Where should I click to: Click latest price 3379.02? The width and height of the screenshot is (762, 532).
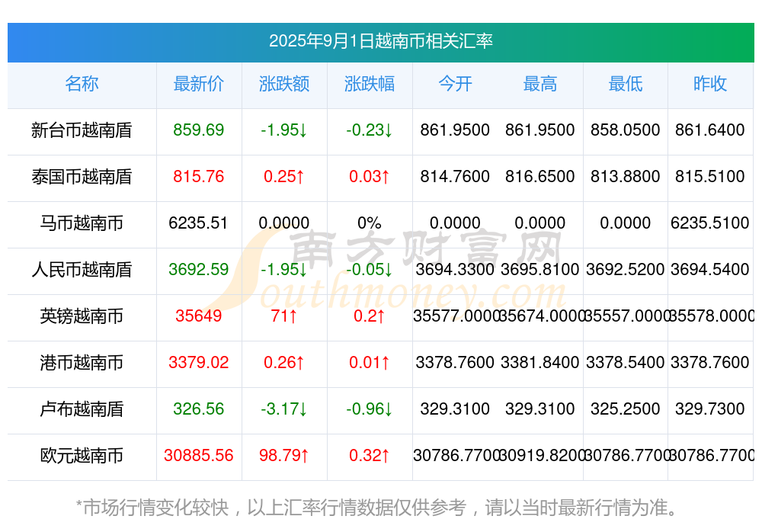[x=198, y=362]
